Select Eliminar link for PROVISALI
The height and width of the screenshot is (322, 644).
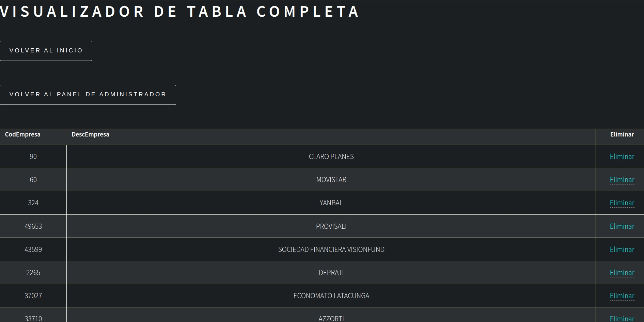point(622,226)
